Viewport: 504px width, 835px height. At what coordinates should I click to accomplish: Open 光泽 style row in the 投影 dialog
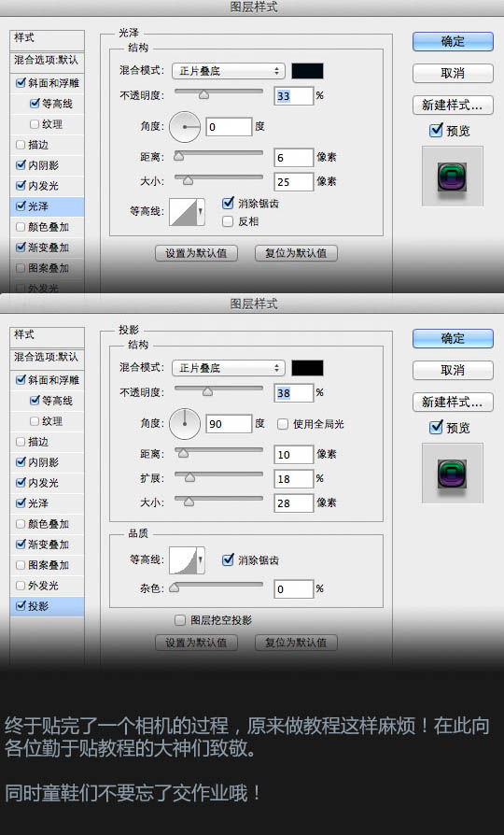point(47,503)
